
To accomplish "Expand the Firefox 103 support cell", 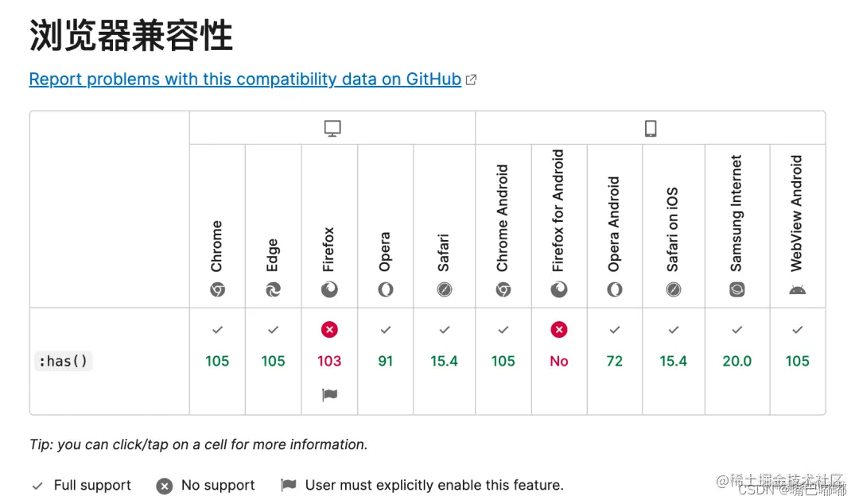I will coord(329,361).
